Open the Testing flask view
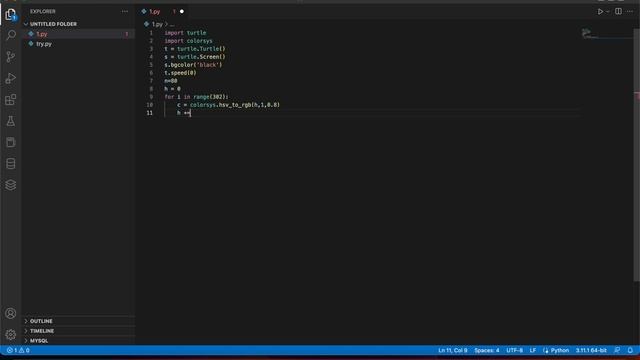This screenshot has width=640, height=360. click(11, 121)
